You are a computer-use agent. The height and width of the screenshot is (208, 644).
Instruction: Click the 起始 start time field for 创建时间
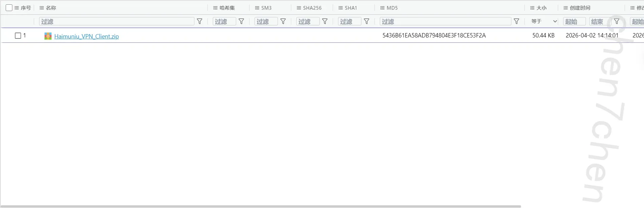(x=574, y=21)
